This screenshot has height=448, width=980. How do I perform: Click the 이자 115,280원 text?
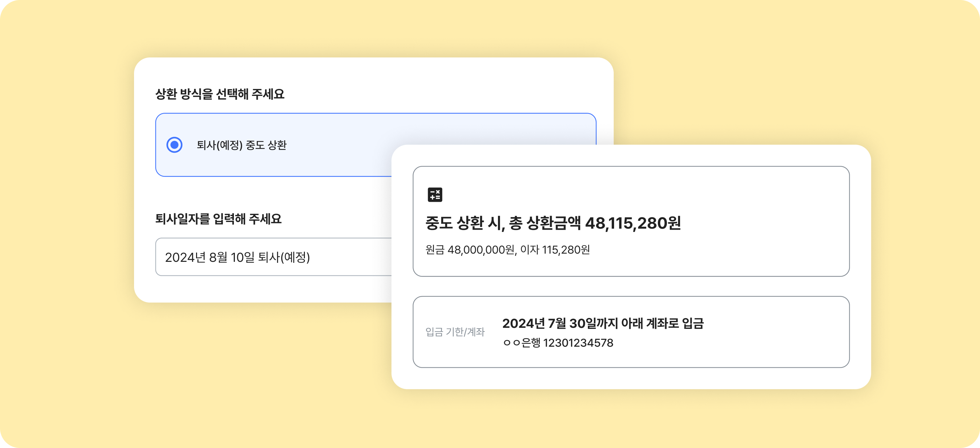pos(555,250)
